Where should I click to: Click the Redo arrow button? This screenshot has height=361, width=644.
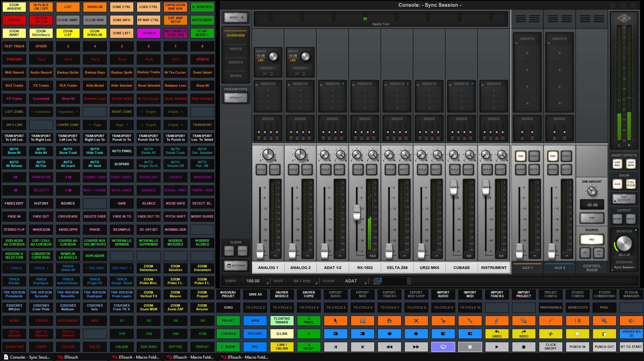click(524, 334)
